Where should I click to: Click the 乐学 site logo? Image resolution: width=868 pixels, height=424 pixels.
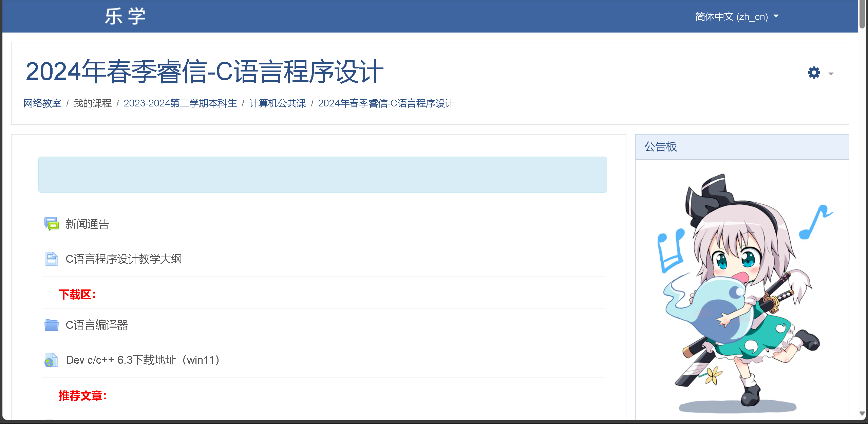click(x=125, y=16)
